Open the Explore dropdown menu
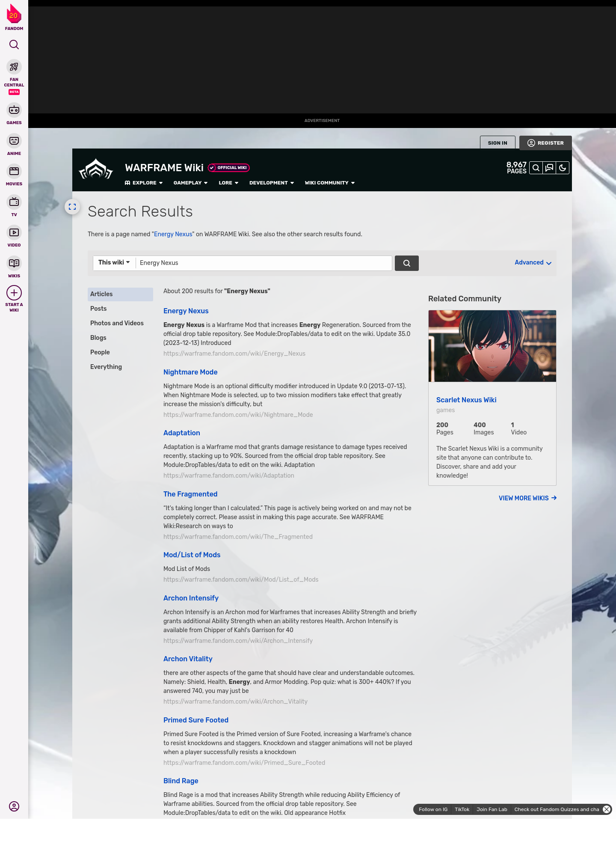This screenshot has width=616, height=856. 144,183
